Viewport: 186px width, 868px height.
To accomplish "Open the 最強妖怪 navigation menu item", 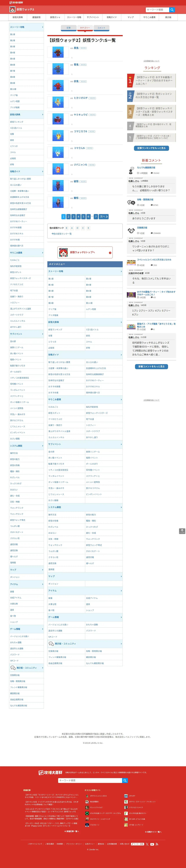I will click(x=36, y=17).
